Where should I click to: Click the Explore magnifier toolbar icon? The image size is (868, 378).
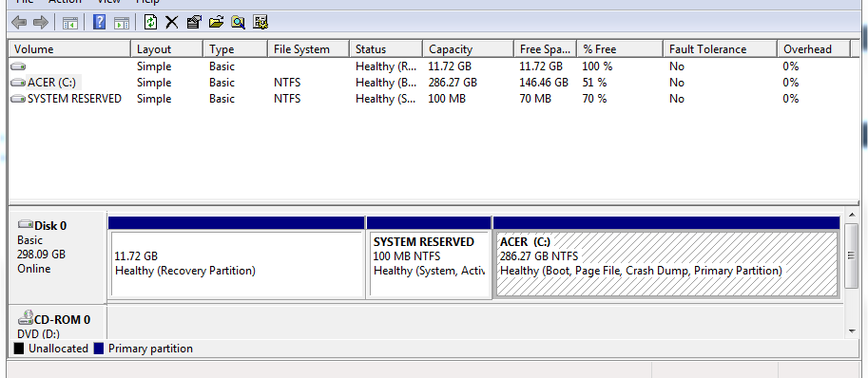(x=239, y=22)
